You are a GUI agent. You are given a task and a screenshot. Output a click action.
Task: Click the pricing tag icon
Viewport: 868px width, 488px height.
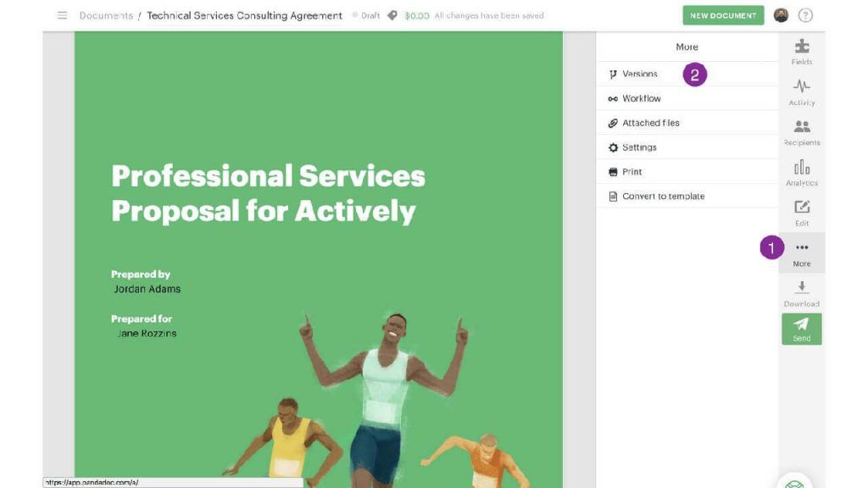click(392, 15)
